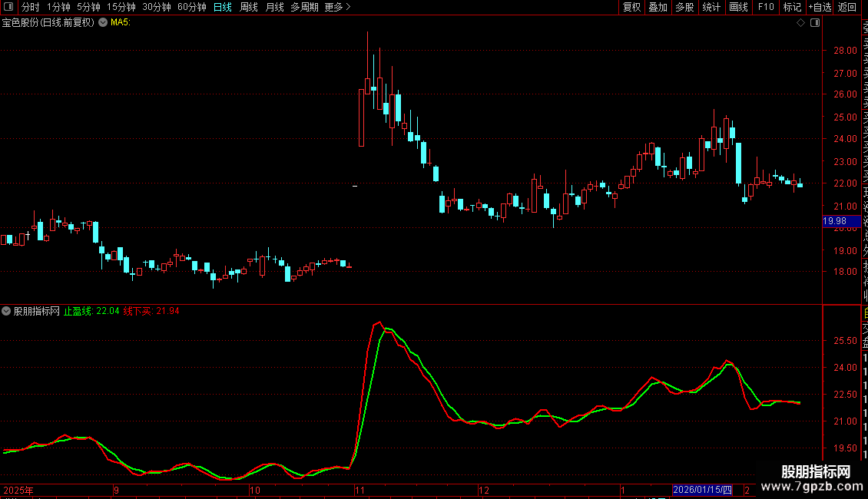Open the 复权 adjustment menu
Screen dimensions: 868x499
coord(631,7)
